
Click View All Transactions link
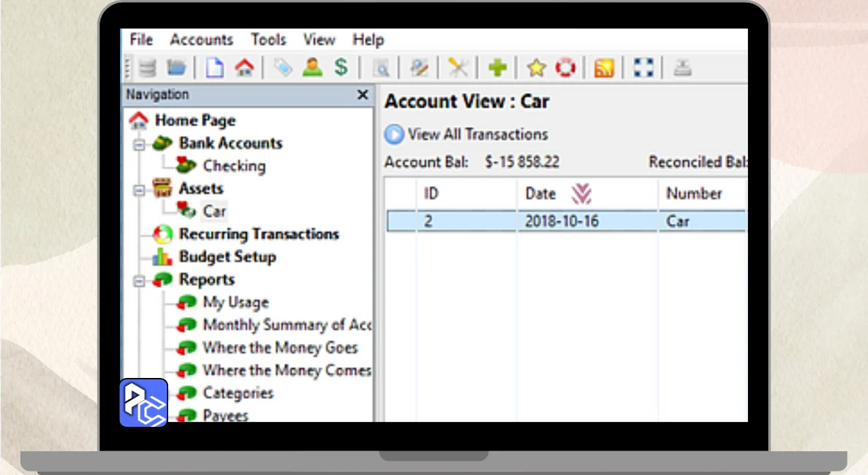click(x=477, y=134)
